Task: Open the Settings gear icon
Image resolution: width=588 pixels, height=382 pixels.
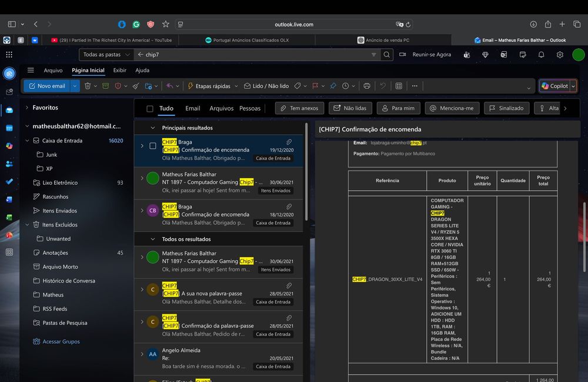Action: point(560,55)
